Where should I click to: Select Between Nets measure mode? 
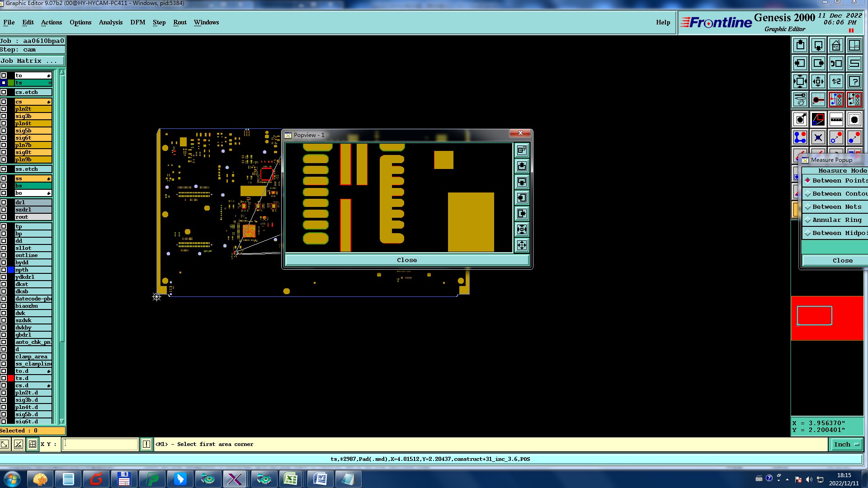coord(836,206)
